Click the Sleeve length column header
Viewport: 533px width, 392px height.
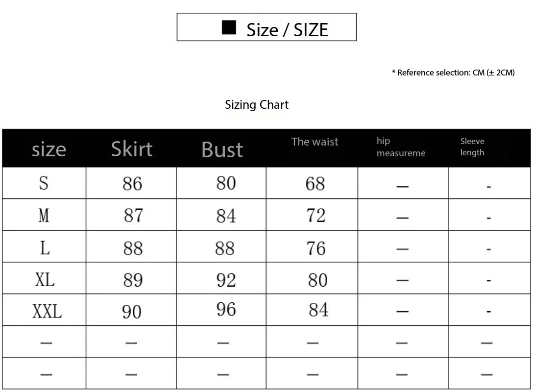tap(472, 147)
